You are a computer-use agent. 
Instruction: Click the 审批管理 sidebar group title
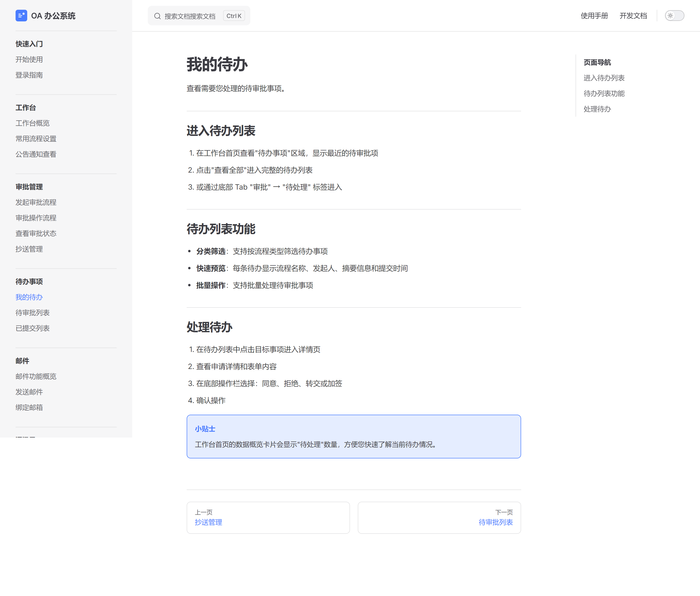(29, 187)
